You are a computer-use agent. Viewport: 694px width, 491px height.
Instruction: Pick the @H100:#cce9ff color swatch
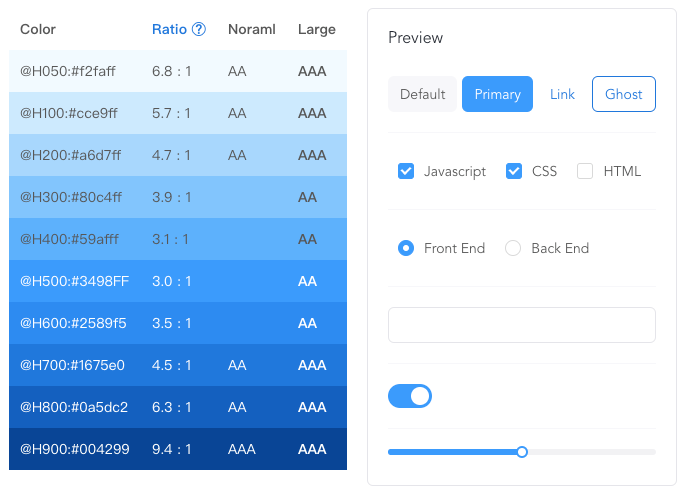coord(178,113)
